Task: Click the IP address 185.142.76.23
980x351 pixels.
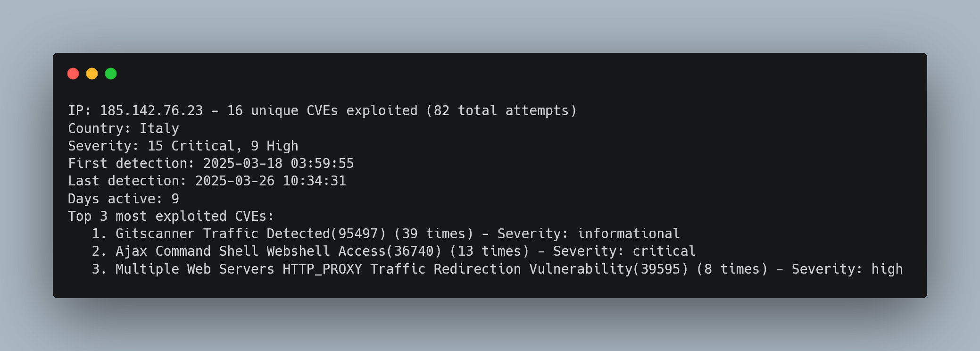Action: pyautogui.click(x=151, y=110)
